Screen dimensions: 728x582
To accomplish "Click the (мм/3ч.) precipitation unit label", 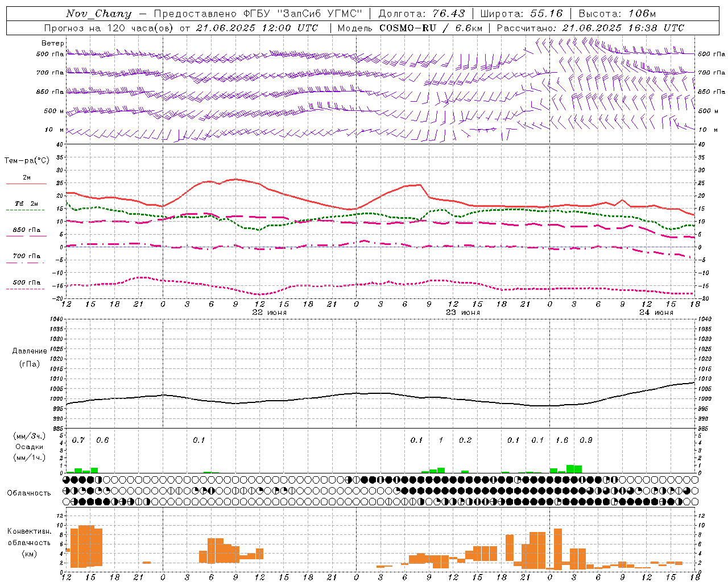I will coord(29,436).
